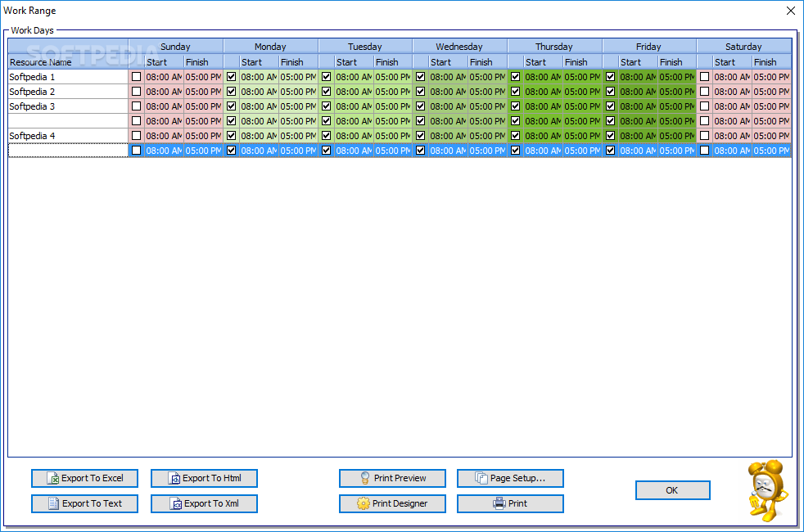Click Softpedia 1 Sunday start time
This screenshot has height=532, width=804.
[164, 77]
